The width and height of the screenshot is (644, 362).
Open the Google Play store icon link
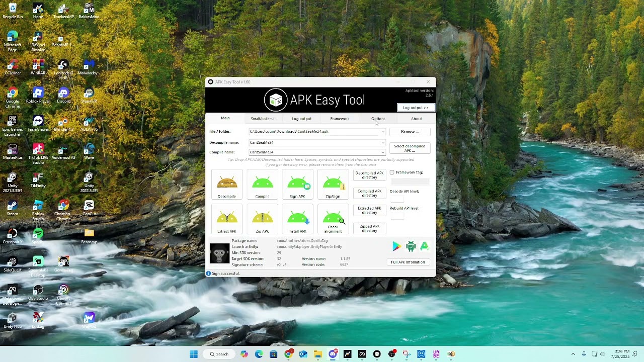397,246
